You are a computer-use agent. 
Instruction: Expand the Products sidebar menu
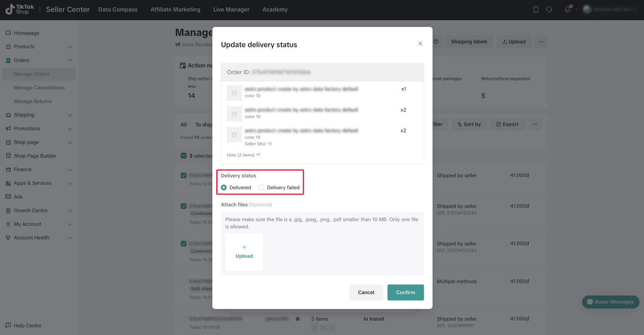pos(70,47)
